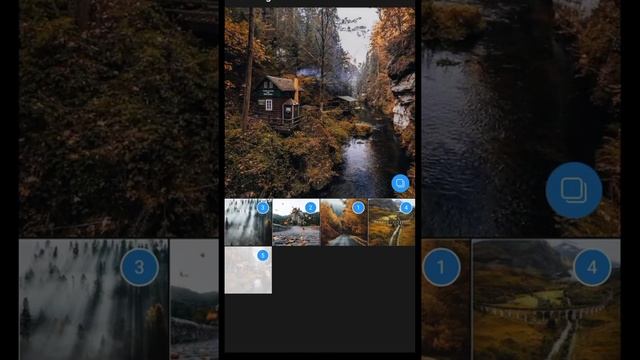Tap the large cabin preview photo in the phone screen
The image size is (640, 360).
(x=320, y=102)
